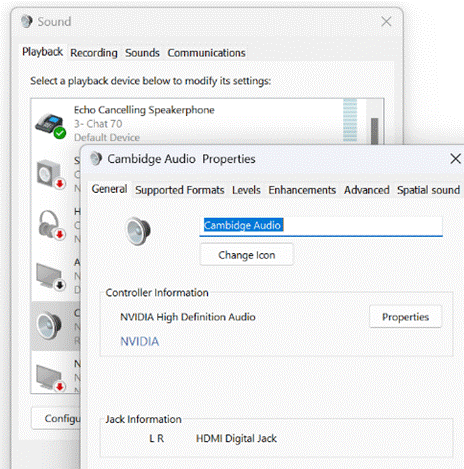
Task: Switch to the Advanced tab
Action: tap(367, 190)
